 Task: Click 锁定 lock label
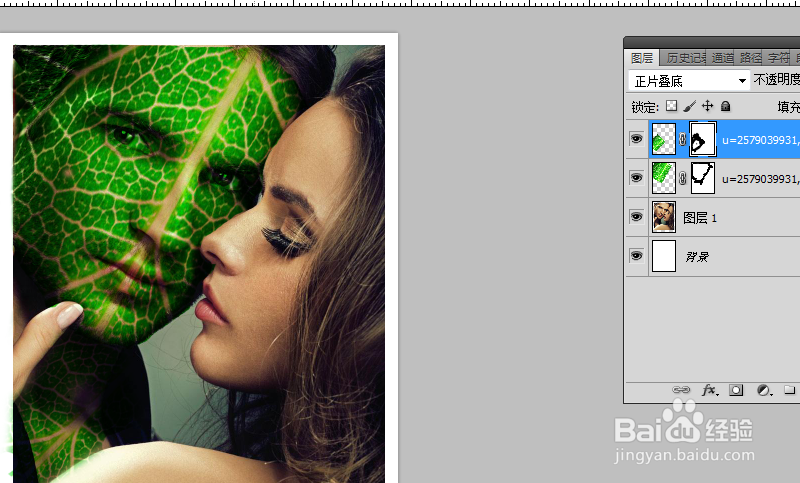(645, 107)
